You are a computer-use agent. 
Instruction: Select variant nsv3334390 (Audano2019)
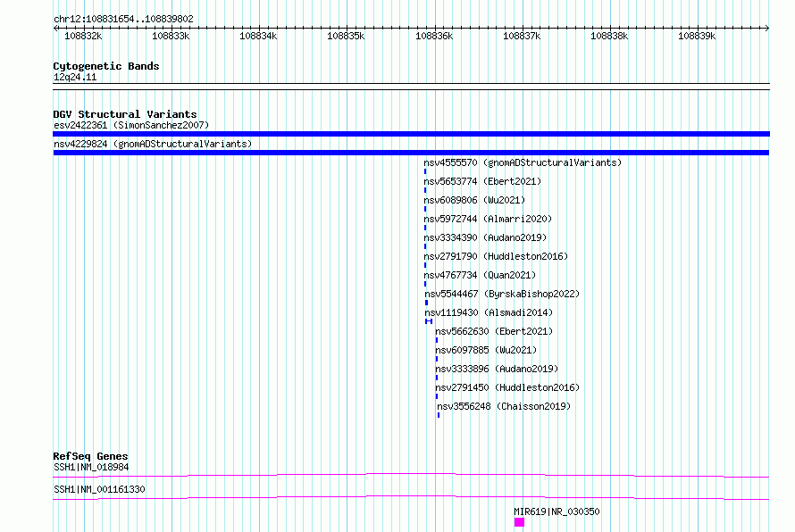(x=485, y=237)
